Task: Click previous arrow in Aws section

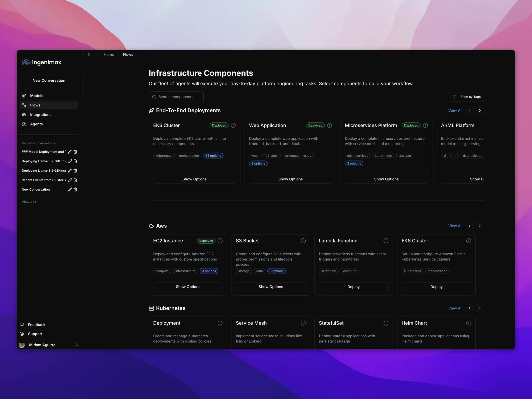Action: pyautogui.click(x=469, y=226)
